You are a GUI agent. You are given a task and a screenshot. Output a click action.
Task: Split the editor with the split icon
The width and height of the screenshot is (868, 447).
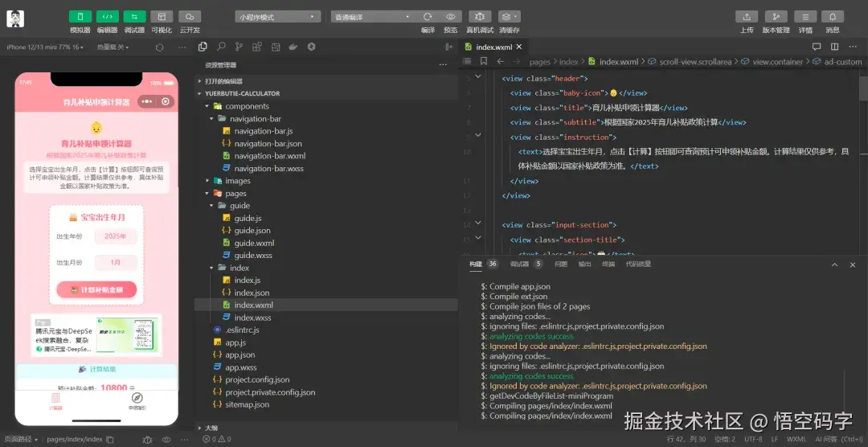(x=834, y=47)
